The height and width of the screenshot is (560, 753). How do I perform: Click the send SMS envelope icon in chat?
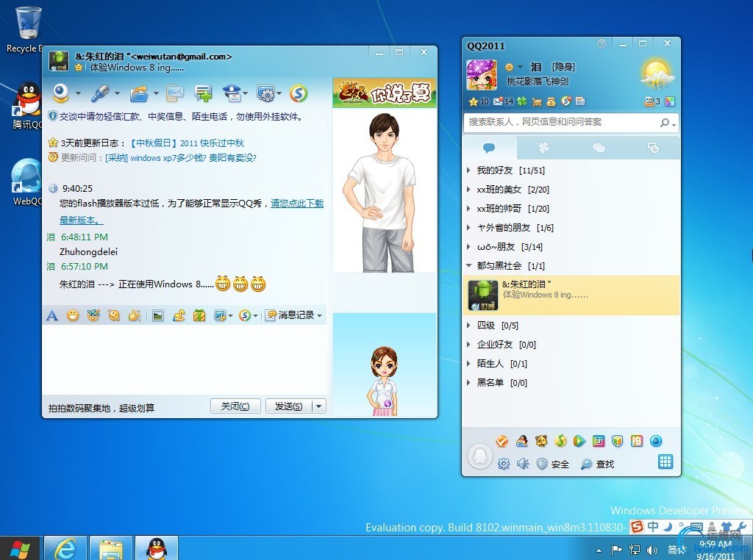coord(175,93)
